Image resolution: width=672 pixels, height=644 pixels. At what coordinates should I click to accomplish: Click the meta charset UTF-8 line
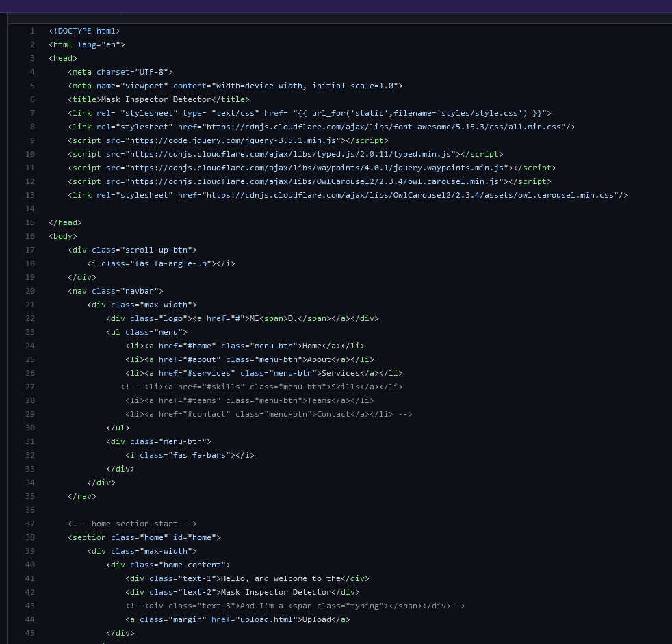tap(120, 72)
